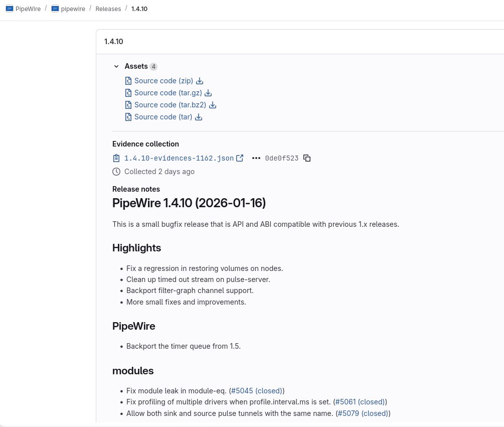Viewport: 504px width, 427px height.
Task: Click download icon beside tar.bz2 source
Action: [213, 105]
